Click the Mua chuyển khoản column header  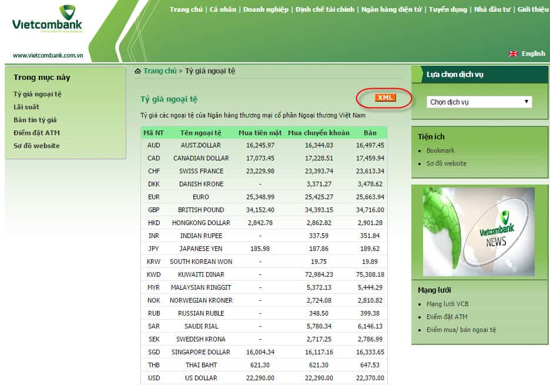[x=319, y=133]
